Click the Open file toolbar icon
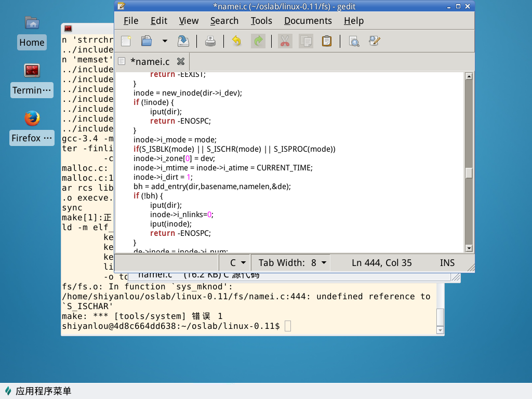Image resolution: width=532 pixels, height=399 pixels. pyautogui.click(x=147, y=41)
